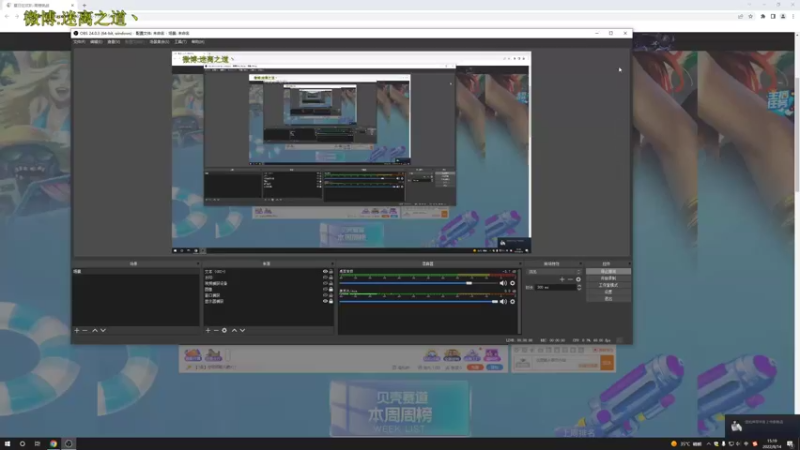Toggle the eye of the second source row
The image size is (800, 450).
(325, 278)
